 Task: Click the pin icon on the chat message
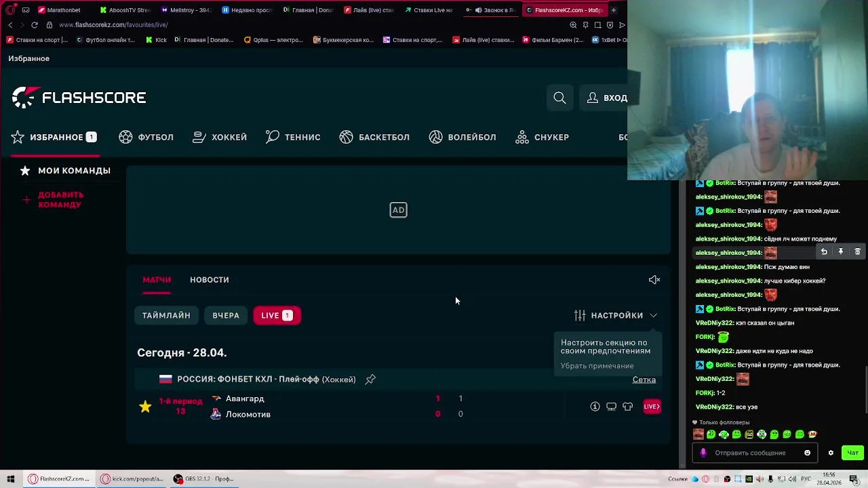tap(840, 252)
